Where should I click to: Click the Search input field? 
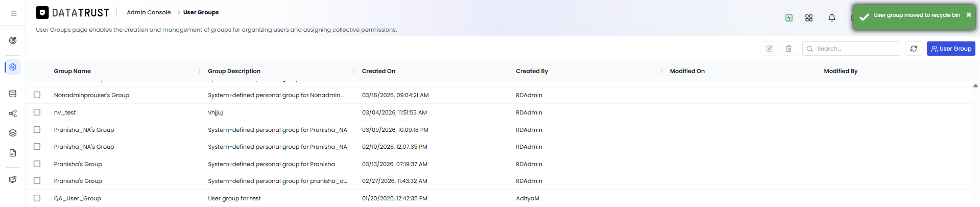851,49
